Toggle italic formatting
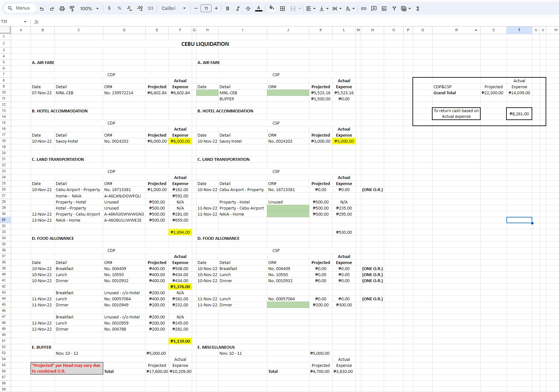559x392 pixels. coord(238,9)
